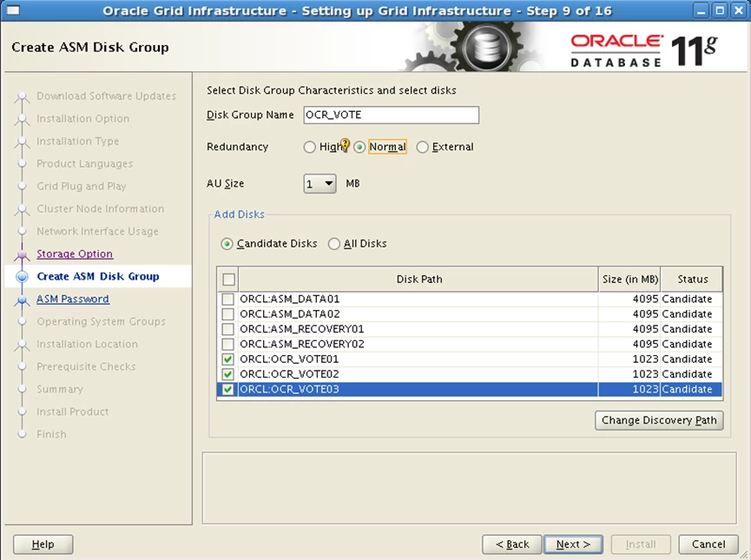Click Candidate status of ORCL:ASM_RECOVERY02
The image size is (751, 560).
point(687,345)
